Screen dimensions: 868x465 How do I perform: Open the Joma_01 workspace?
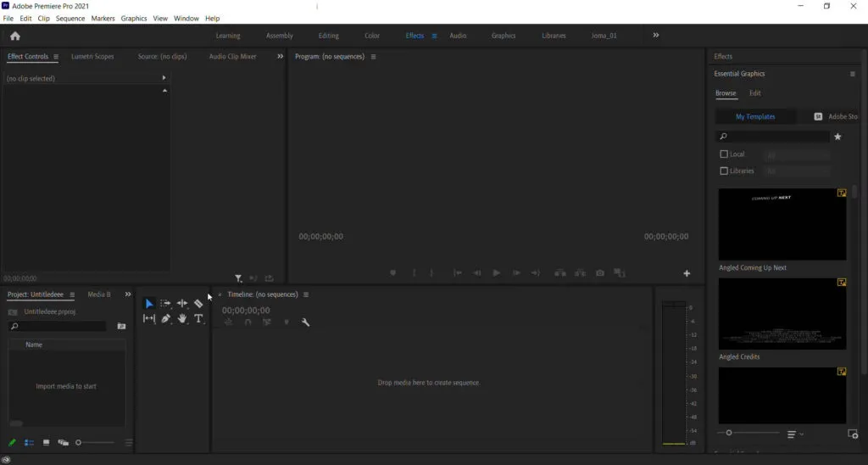(604, 36)
